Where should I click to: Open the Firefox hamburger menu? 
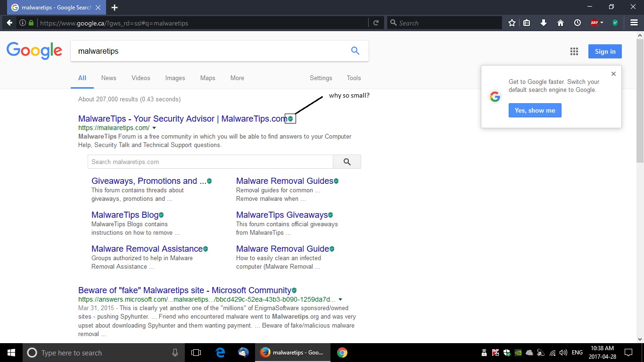(634, 23)
